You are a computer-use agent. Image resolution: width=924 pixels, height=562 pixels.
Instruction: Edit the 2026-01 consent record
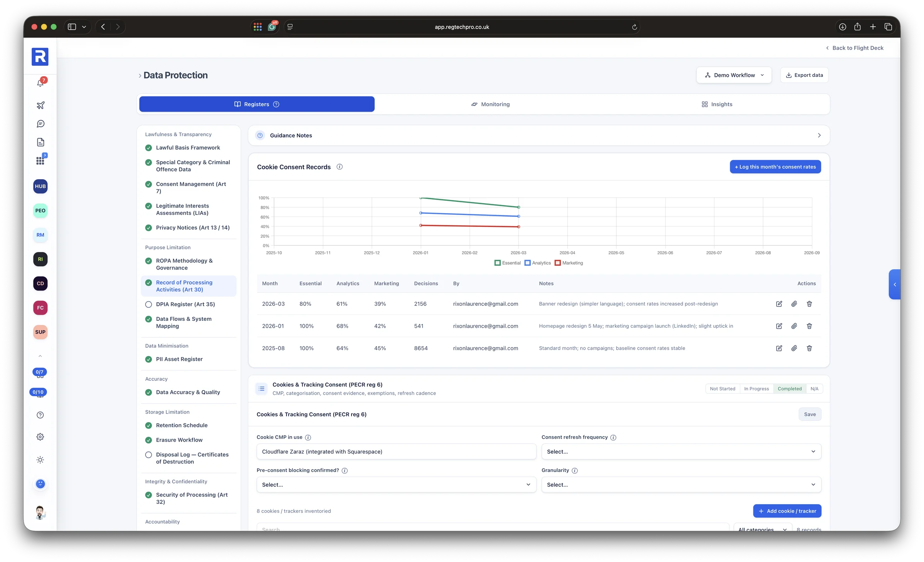(x=779, y=326)
